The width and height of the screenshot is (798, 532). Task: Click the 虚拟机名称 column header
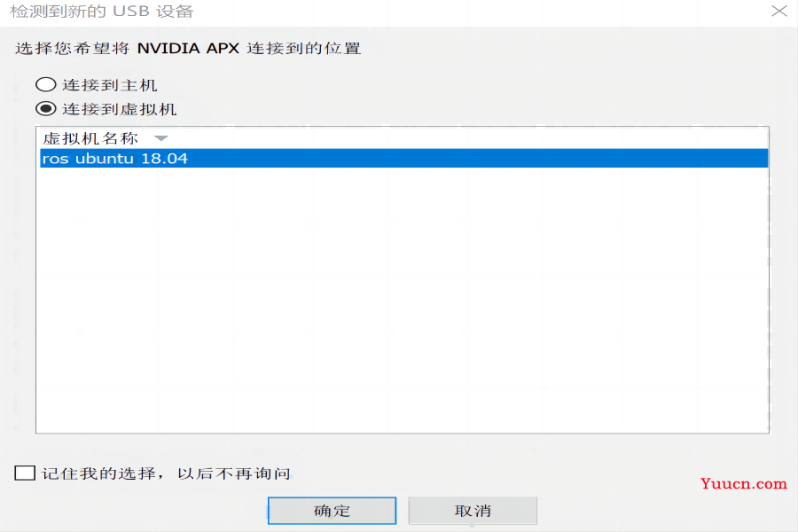(90, 138)
